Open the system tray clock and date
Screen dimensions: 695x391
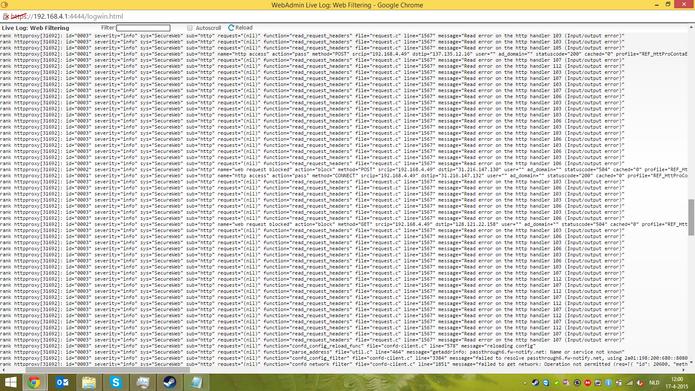point(677,383)
